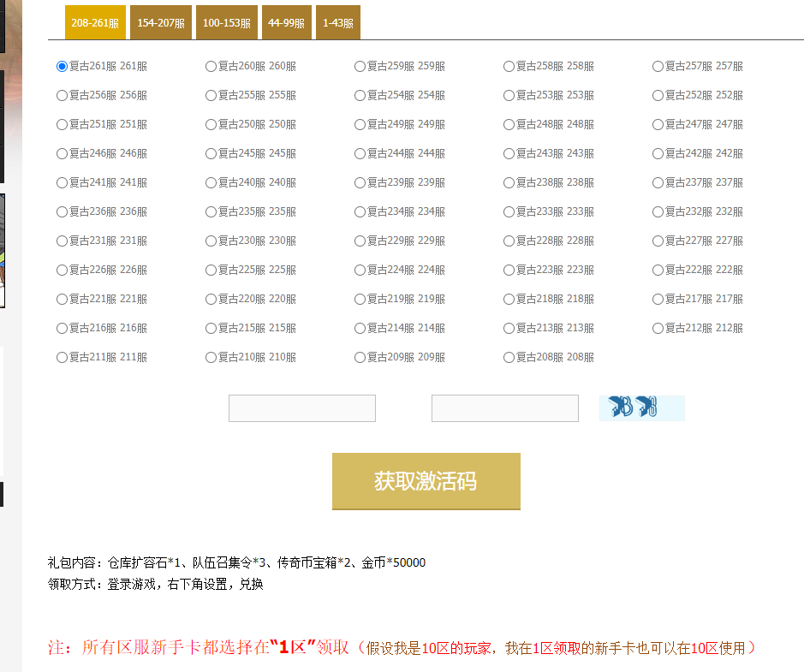This screenshot has height=672, width=804.
Task: Pick the 复古212服 radio button
Action: tap(658, 329)
